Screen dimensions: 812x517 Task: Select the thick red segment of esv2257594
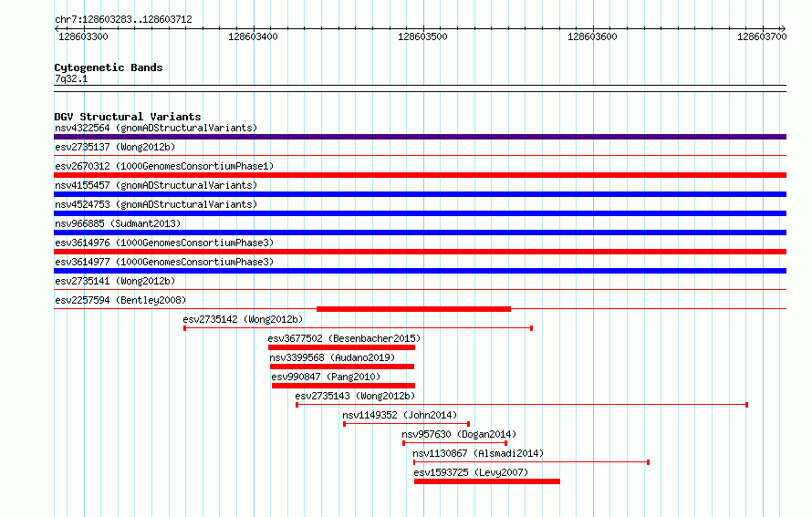coord(414,309)
